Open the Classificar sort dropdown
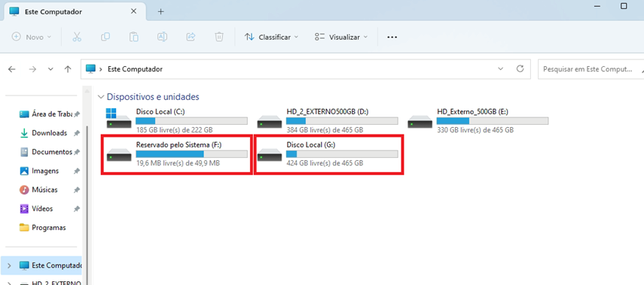 [271, 37]
